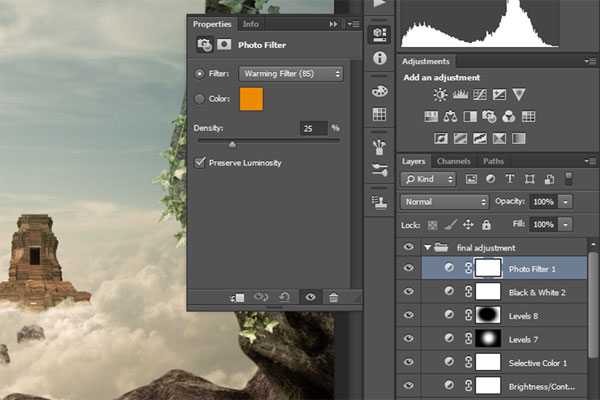Delete adjustment layer with trash icon
This screenshot has width=600, height=400.
click(333, 297)
